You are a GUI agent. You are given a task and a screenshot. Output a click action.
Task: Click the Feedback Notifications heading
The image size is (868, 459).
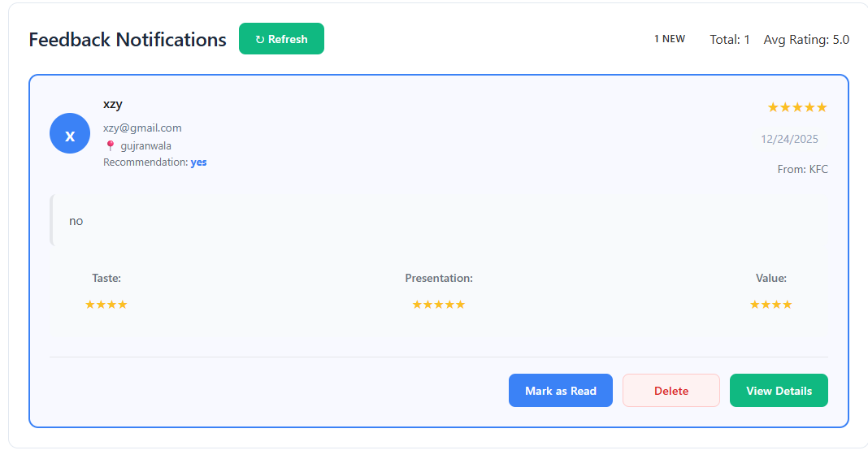(128, 39)
